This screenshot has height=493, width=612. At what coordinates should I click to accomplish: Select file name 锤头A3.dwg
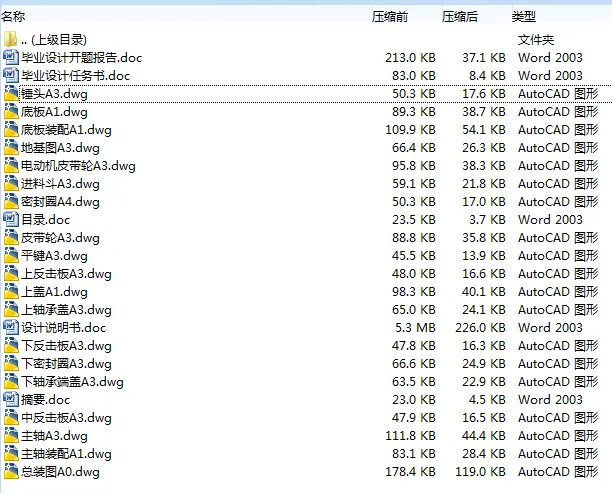(54, 94)
